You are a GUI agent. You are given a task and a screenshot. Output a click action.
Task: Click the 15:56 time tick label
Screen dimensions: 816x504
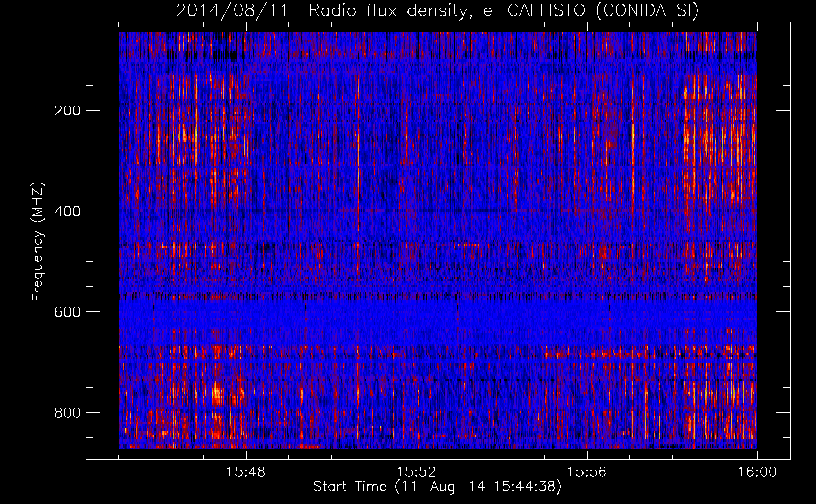[x=587, y=472]
